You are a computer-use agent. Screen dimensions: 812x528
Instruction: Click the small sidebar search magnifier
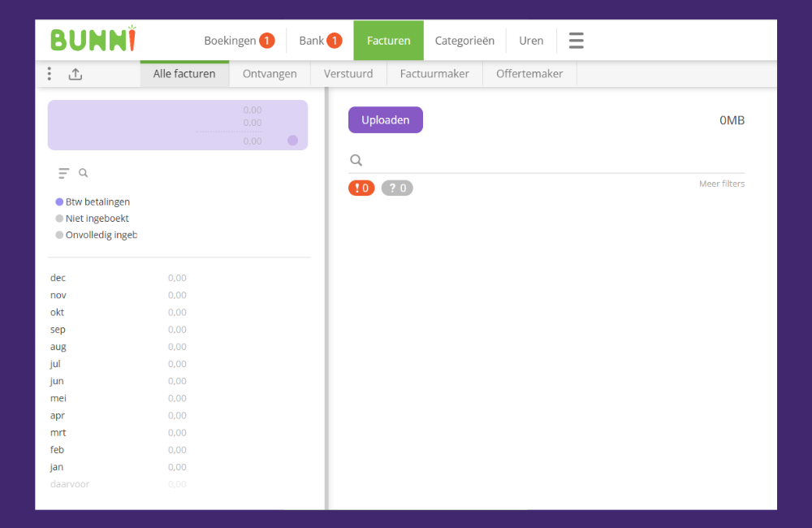pyautogui.click(x=83, y=173)
